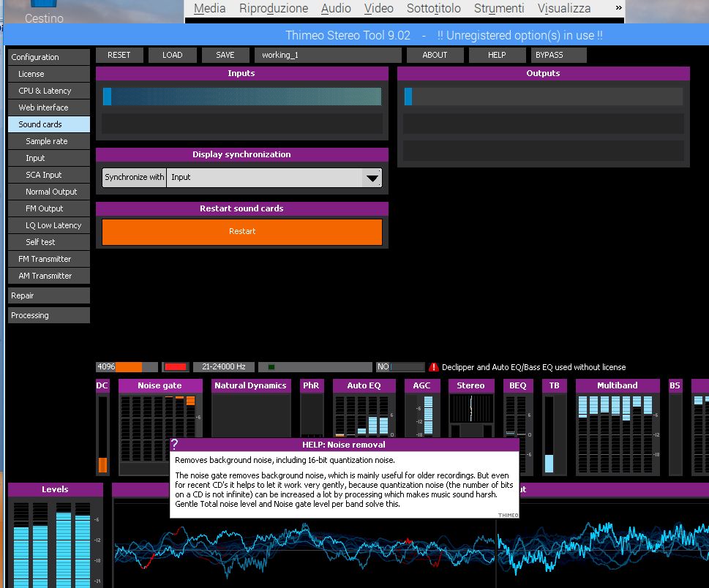The height and width of the screenshot is (588, 709).
Task: Click the RESET button
Action: click(119, 55)
